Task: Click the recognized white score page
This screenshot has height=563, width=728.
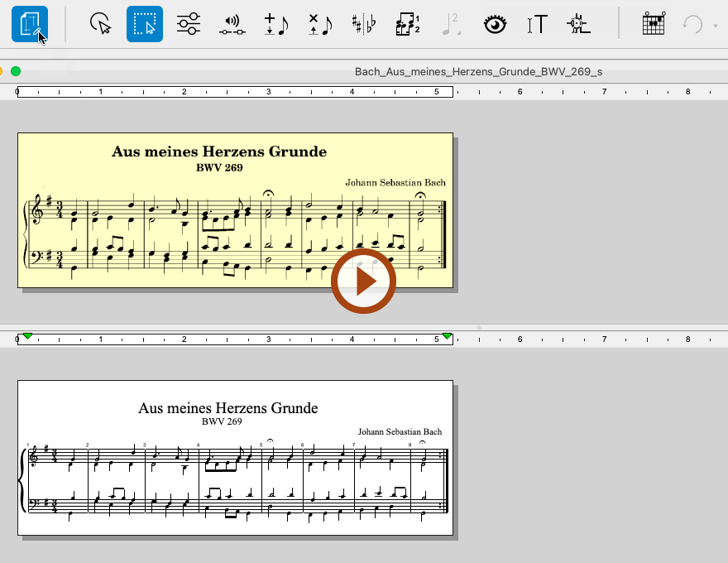Action: pos(236,458)
